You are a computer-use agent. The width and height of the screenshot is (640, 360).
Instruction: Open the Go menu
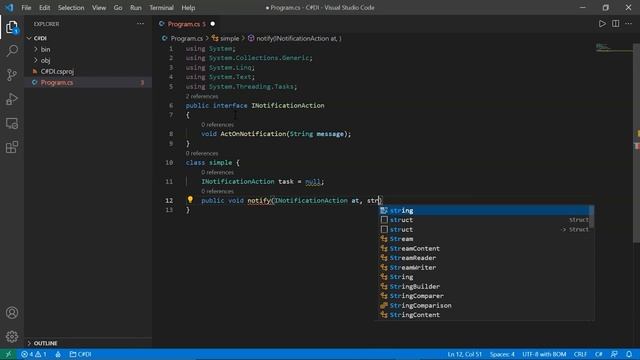click(x=118, y=7)
